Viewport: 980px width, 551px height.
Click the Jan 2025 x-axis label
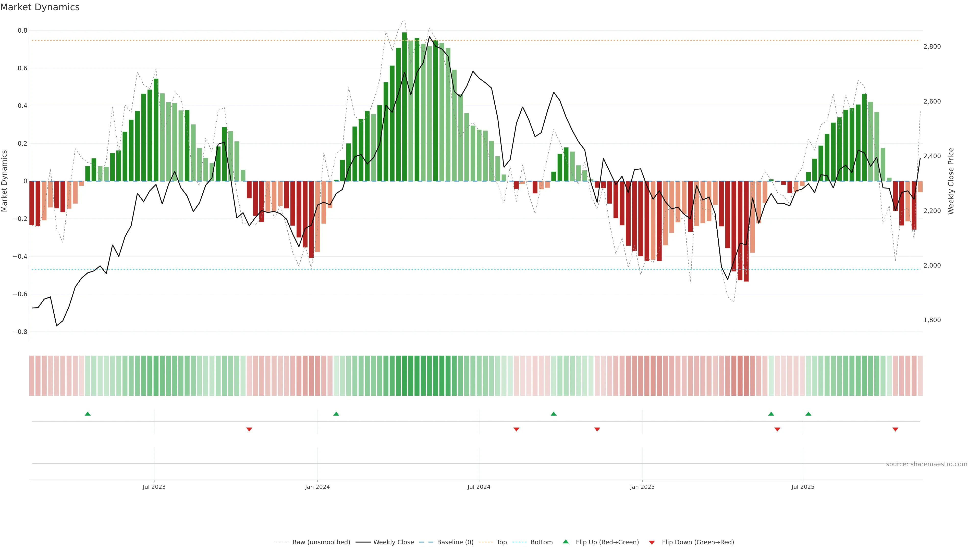642,487
